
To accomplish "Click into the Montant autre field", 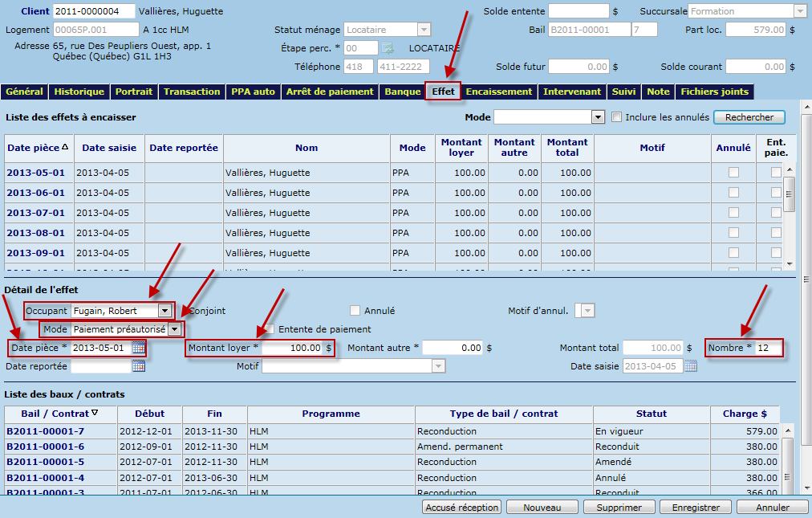I will pyautogui.click(x=453, y=348).
